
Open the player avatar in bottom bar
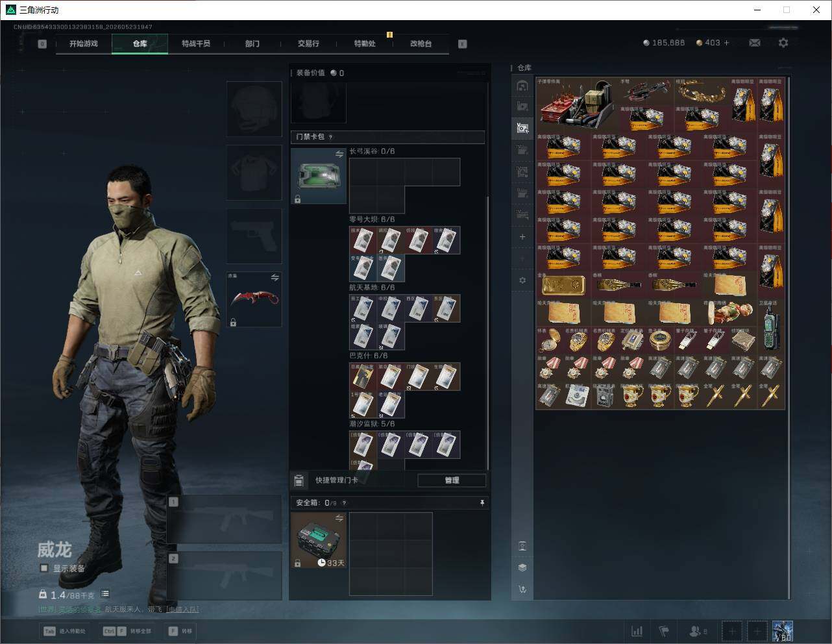(x=783, y=631)
